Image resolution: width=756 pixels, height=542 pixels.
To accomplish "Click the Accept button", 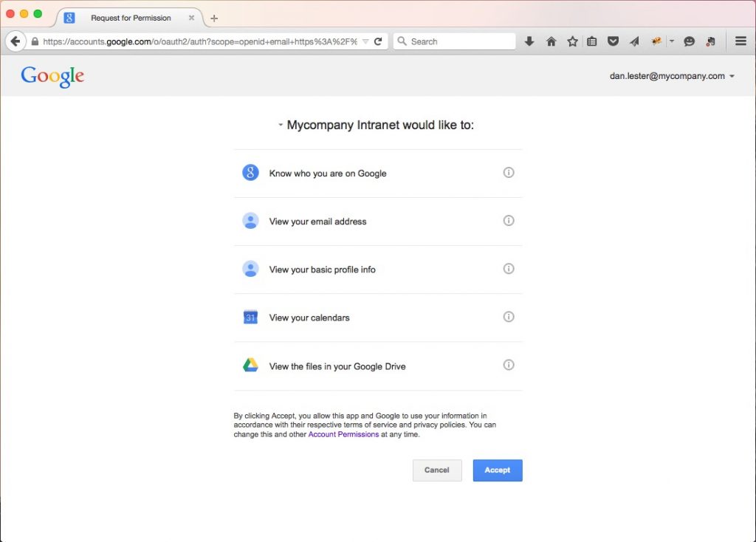I will click(x=498, y=470).
